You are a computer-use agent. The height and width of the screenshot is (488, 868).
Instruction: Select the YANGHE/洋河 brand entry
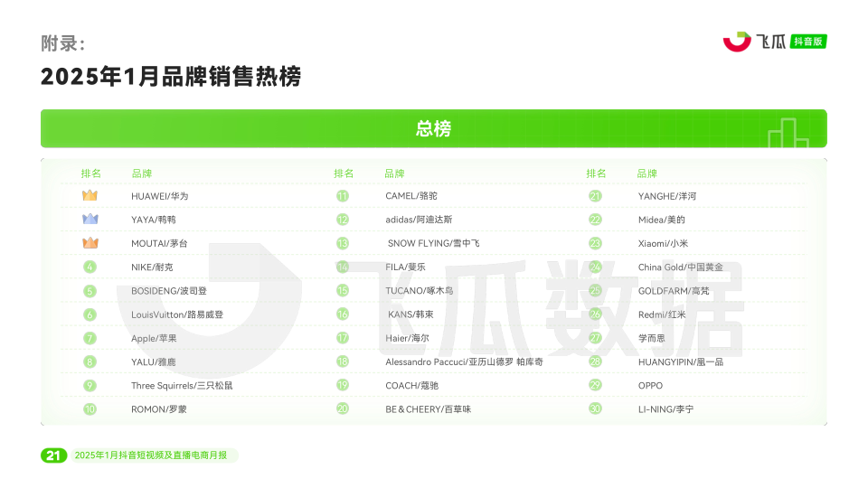667,196
